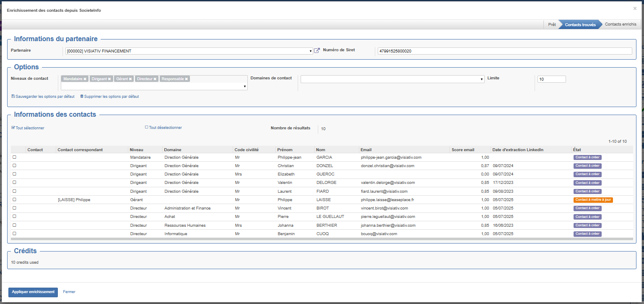Screen dimensions: 644x304
Task: Click the Numéro de Siret field
Action: (505, 51)
